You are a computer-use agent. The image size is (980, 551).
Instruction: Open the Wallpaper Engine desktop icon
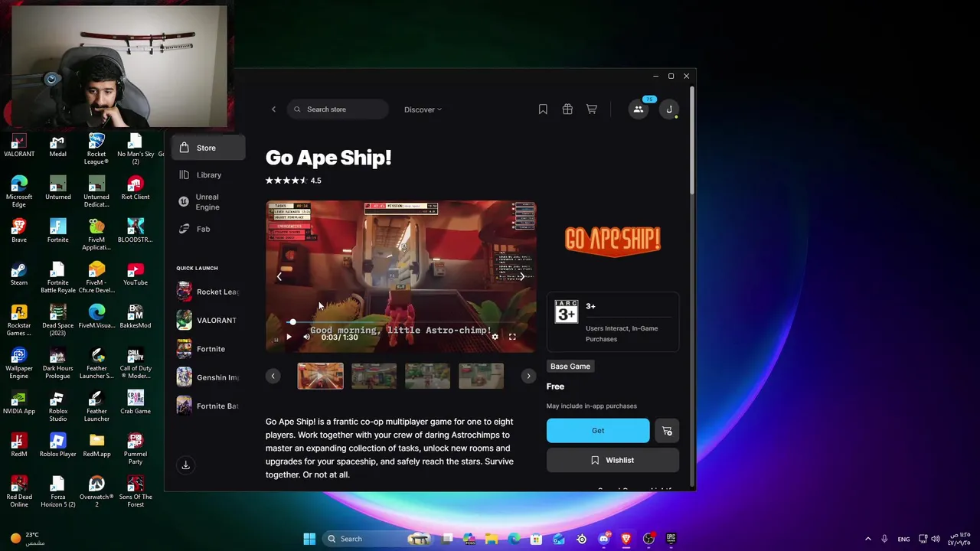click(19, 364)
